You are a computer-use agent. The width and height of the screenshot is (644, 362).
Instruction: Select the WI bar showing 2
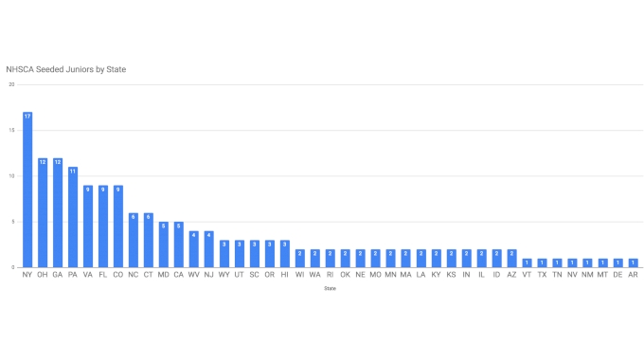(300, 258)
